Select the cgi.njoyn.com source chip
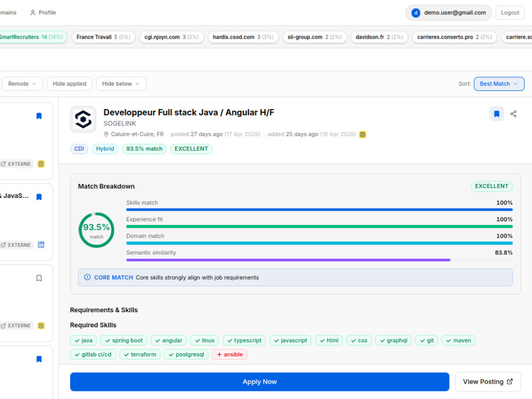The width and height of the screenshot is (532, 399). tap(172, 37)
